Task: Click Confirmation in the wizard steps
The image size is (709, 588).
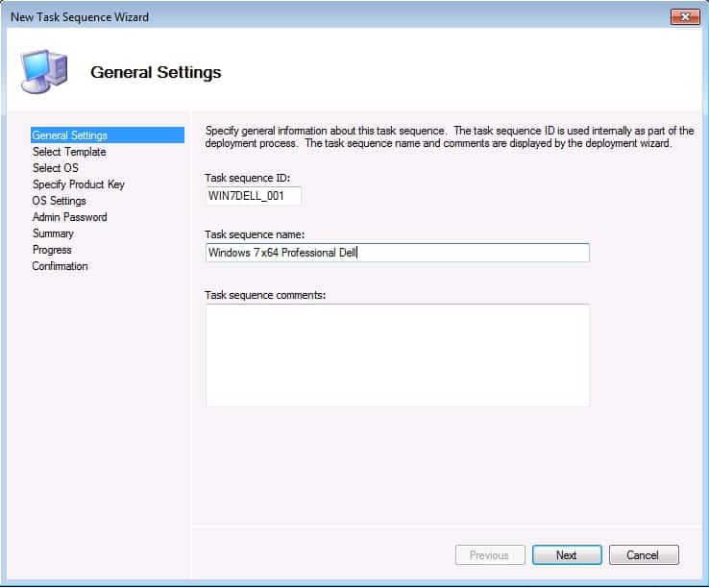Action: (60, 266)
